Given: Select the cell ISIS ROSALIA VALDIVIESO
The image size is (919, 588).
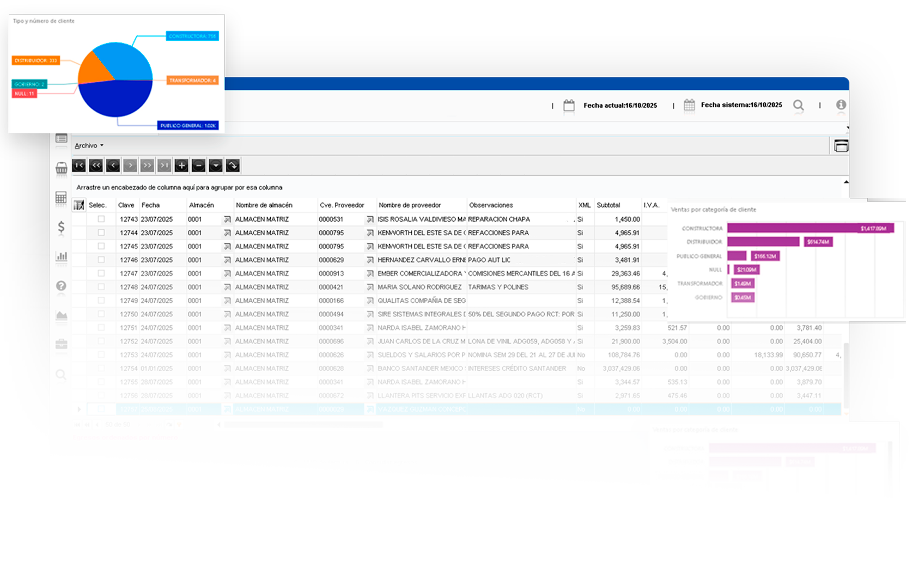Looking at the screenshot, I should coord(421,219).
